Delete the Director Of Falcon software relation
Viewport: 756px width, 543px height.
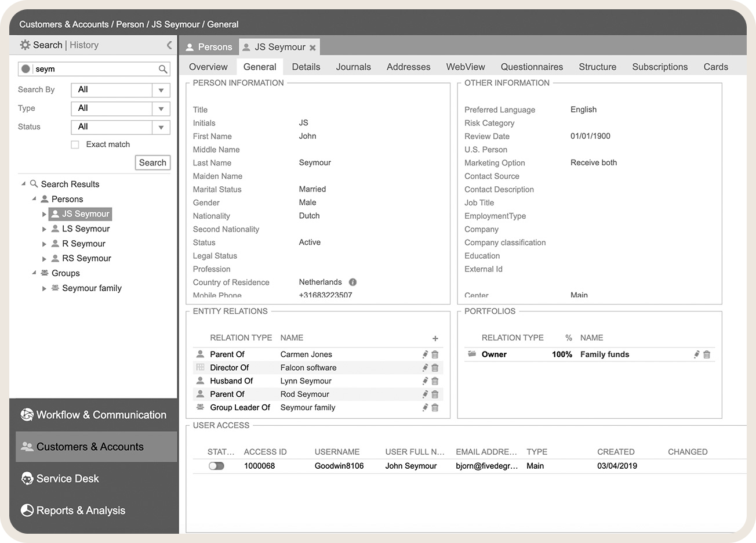[x=435, y=368]
